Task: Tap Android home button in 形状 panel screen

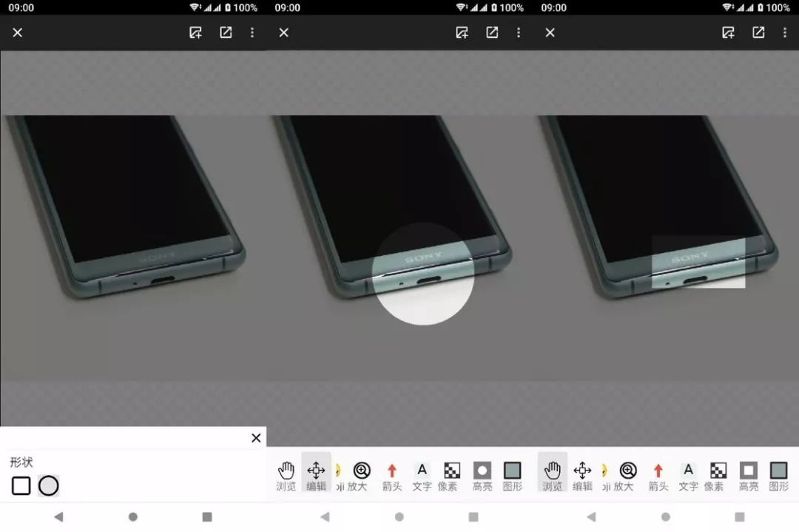Action: point(133,517)
